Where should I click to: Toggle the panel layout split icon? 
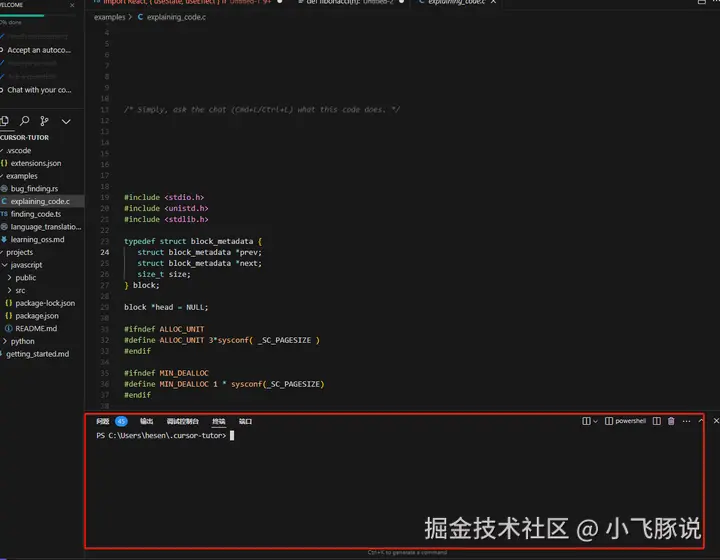click(657, 421)
